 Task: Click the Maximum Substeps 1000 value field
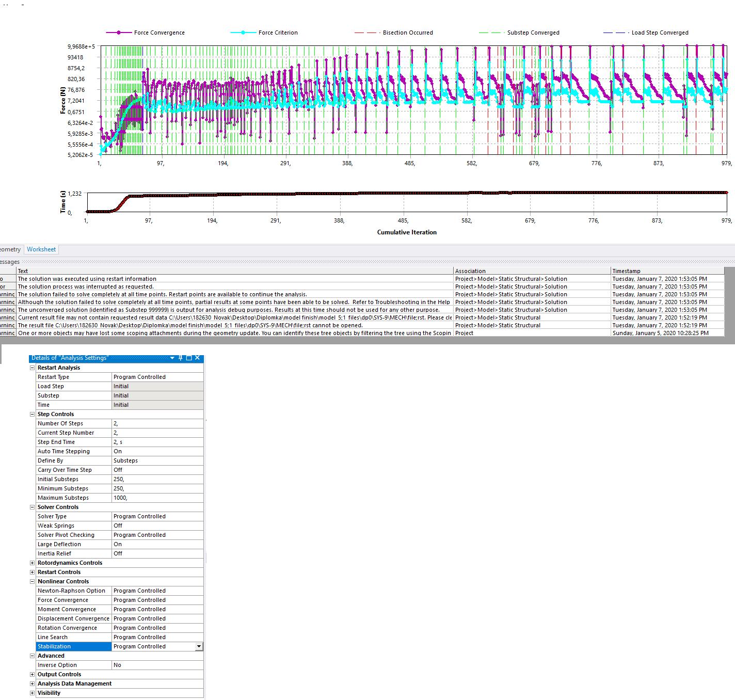tap(157, 498)
